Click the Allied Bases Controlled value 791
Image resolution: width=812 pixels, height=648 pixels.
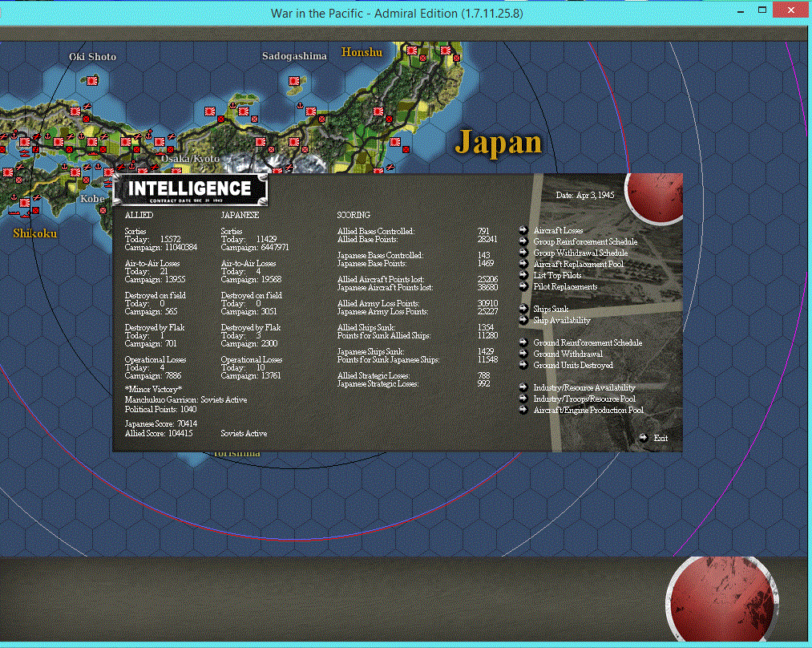coord(483,231)
